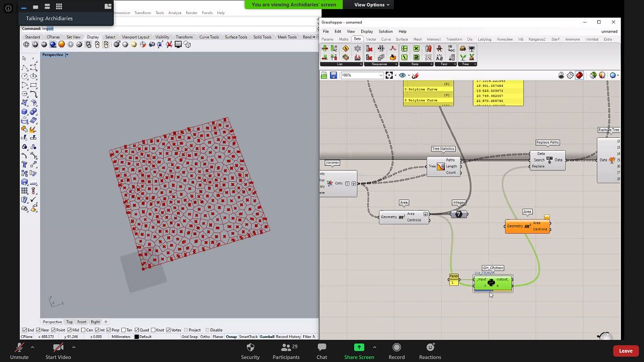Open the Solution menu in Grasshopper
Screen dimensions: 644x362
(x=385, y=31)
